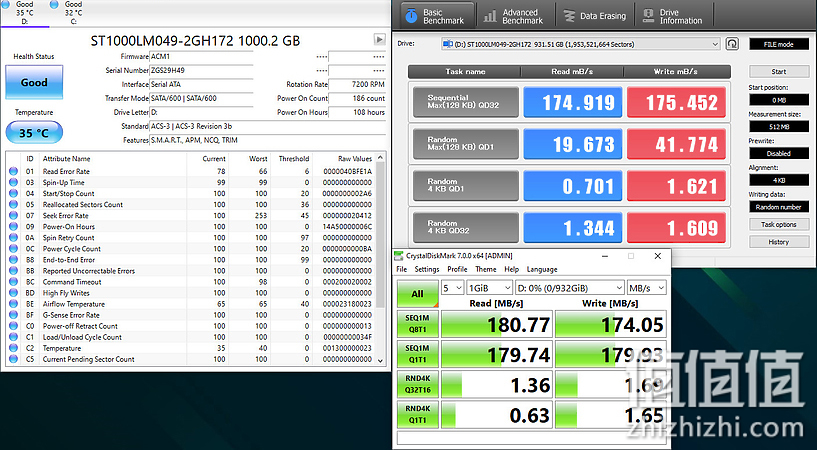817x450 pixels.
Task: Click the refresh drive icon next to drive selector
Action: (732, 44)
